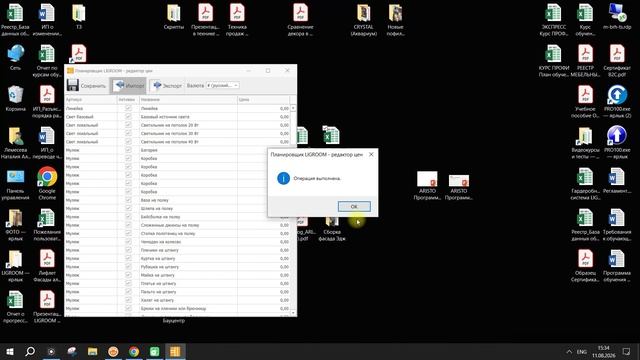Click the Активен column header
Screen dimensions: 640x360
coord(128,100)
